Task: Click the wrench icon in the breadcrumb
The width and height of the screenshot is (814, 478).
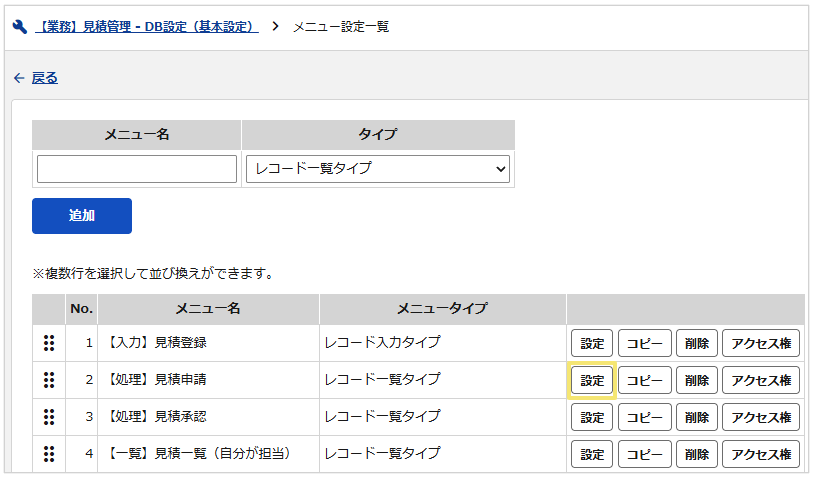Action: [x=20, y=26]
